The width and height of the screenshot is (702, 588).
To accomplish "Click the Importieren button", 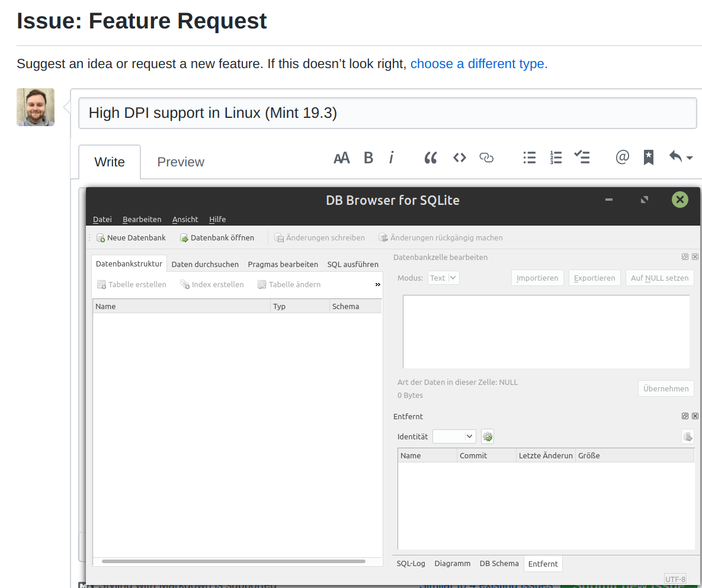I will 537,278.
